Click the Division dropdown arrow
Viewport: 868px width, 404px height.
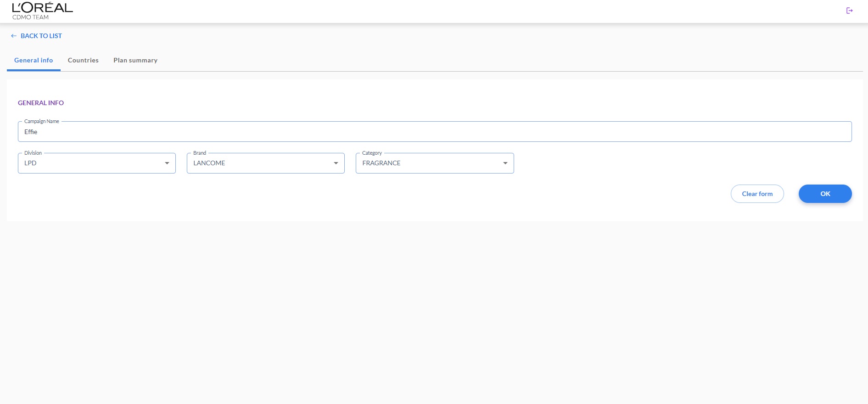tap(167, 163)
